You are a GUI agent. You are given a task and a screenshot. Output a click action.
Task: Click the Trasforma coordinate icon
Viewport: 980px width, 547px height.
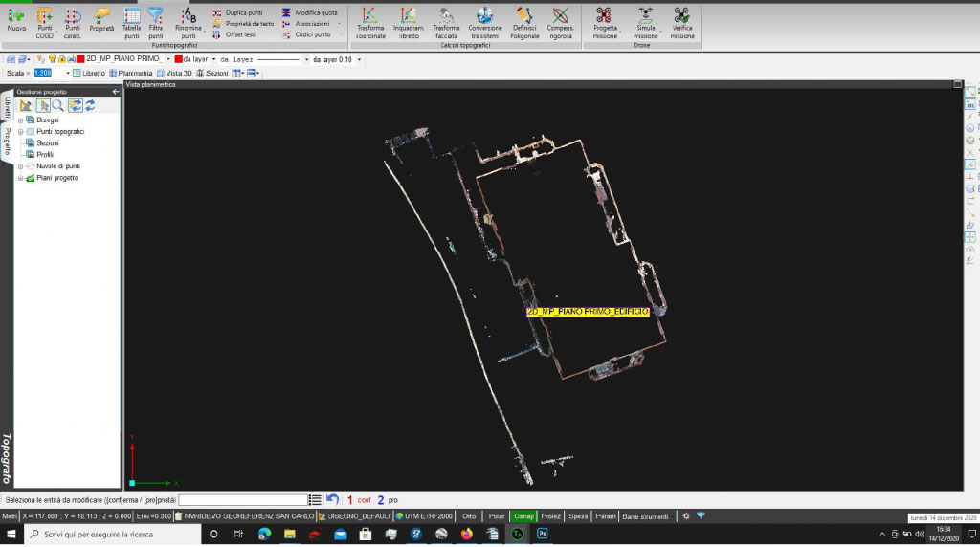370,16
